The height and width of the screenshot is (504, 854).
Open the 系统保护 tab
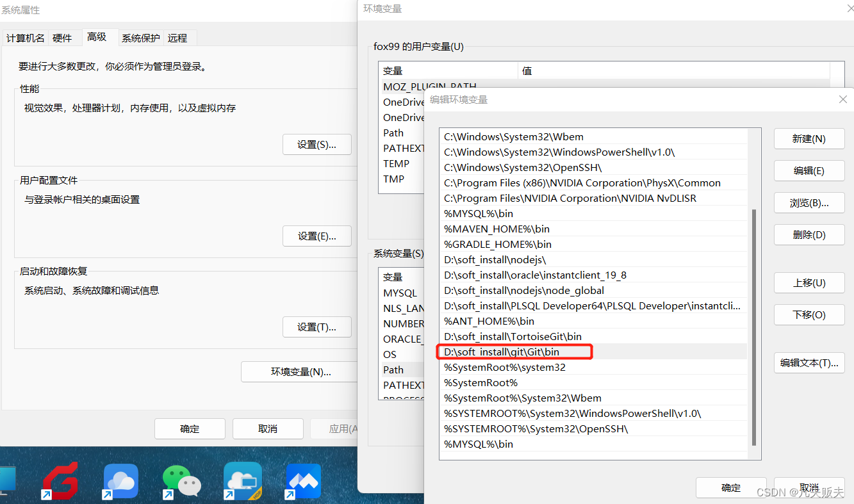click(141, 38)
